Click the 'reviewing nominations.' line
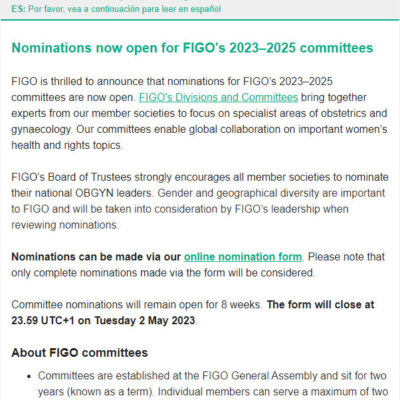 (65, 225)
